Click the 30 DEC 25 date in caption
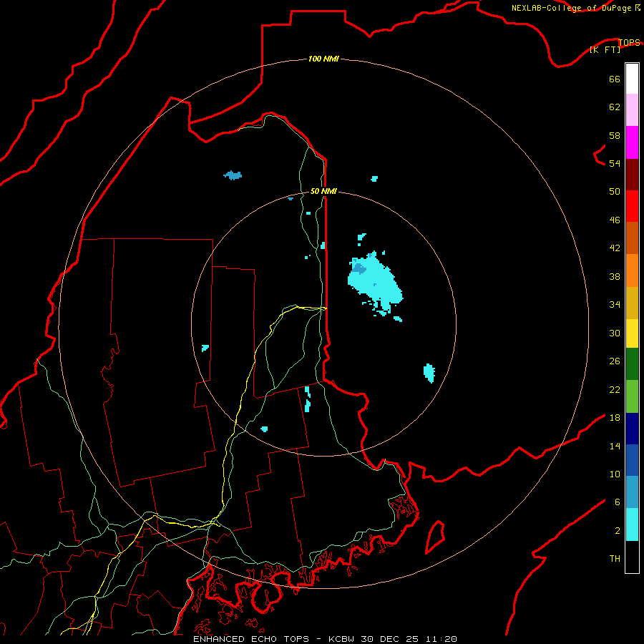Viewport: 644px width, 644px height. (390, 639)
